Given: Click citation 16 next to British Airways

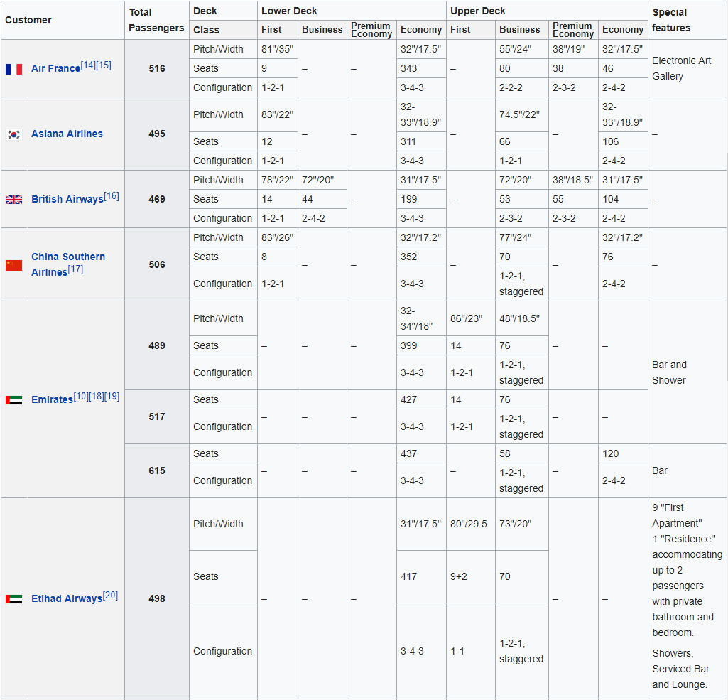Looking at the screenshot, I should point(112,196).
